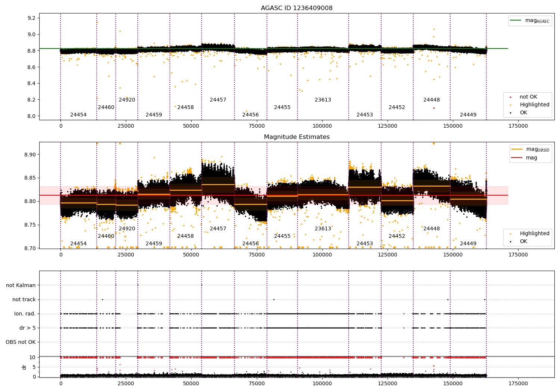Click obsid label 24448 in the Magnitude Estimates panel
560x392 pixels.
pos(432,229)
